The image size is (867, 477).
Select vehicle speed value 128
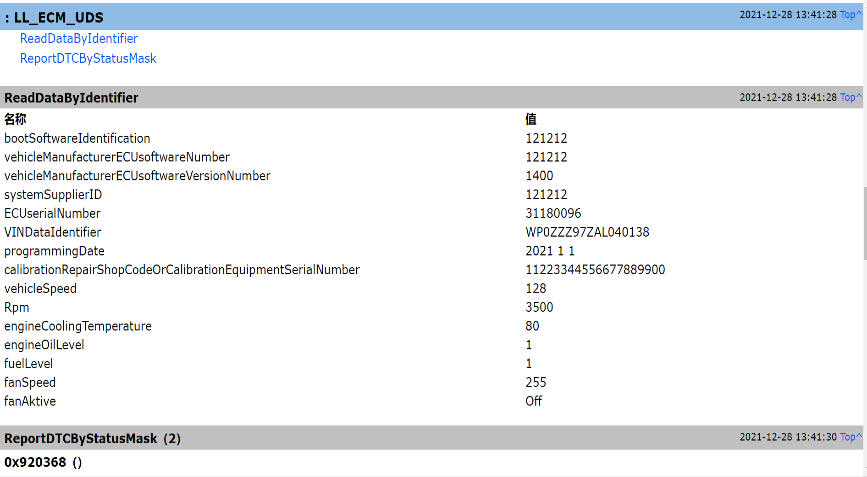(x=536, y=289)
